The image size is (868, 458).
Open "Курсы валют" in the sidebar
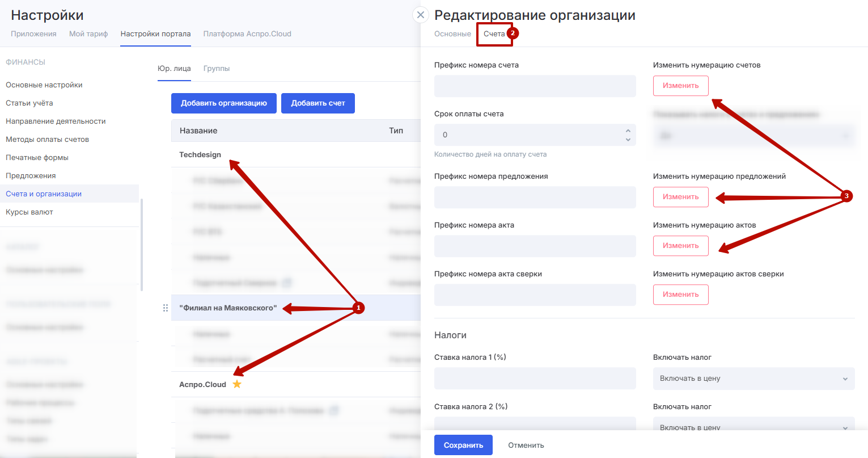(29, 212)
